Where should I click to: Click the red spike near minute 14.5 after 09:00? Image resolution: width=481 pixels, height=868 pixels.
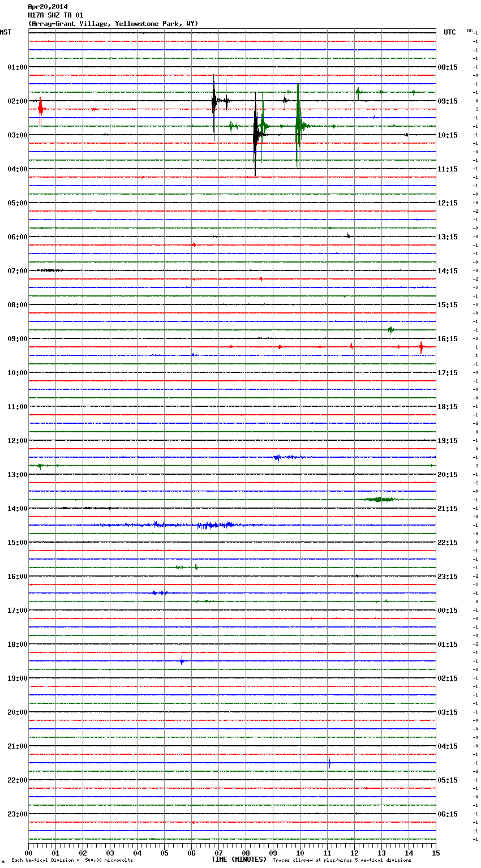click(421, 347)
